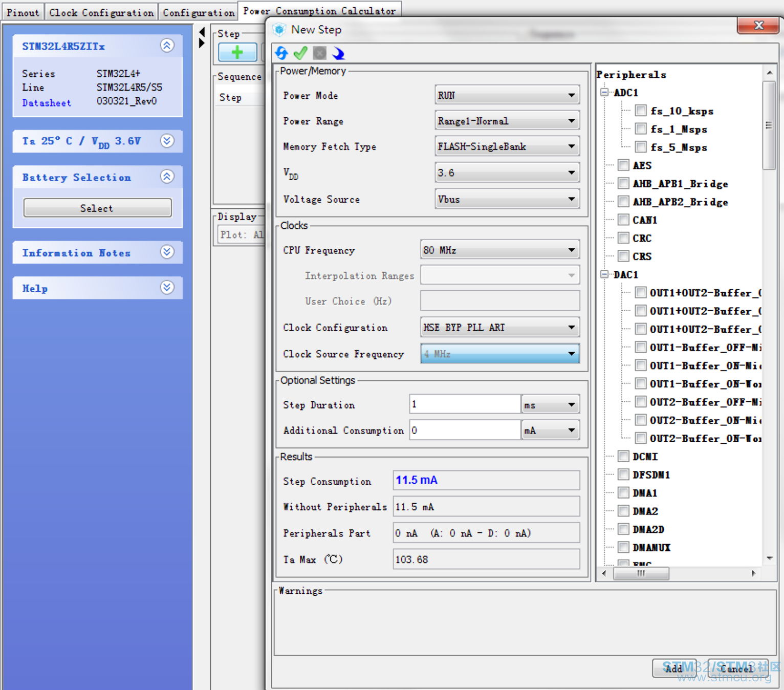Switch to the Clock Configuration tab
Screen dimensions: 784x690
tap(101, 12)
